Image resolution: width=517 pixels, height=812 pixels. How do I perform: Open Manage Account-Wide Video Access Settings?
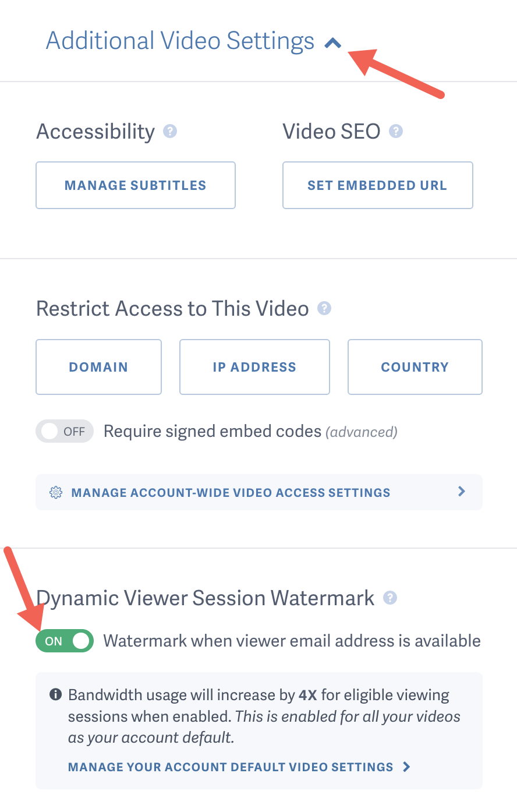231,492
